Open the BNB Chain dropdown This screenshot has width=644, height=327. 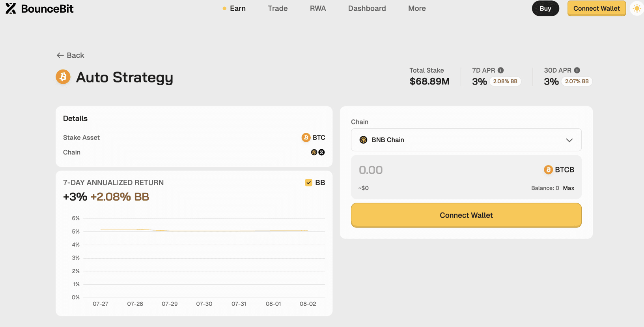click(x=466, y=140)
